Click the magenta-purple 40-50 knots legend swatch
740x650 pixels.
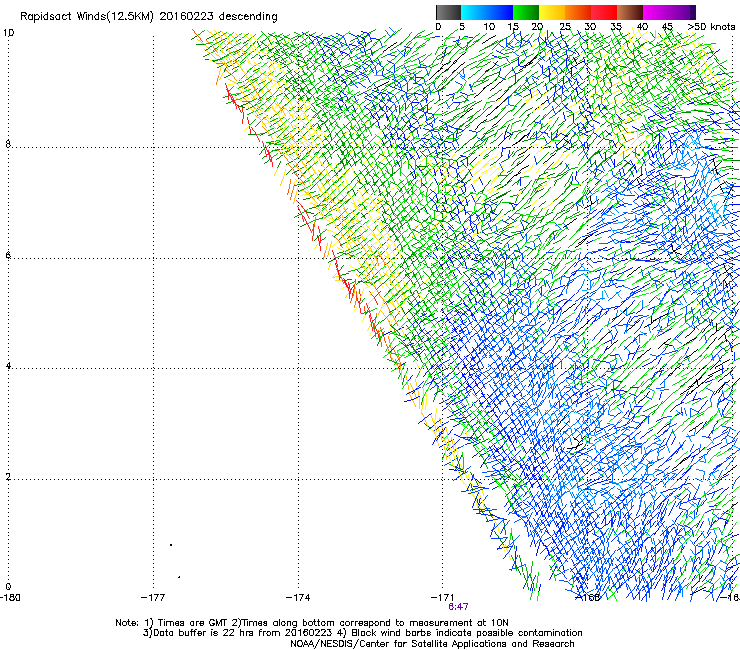click(x=669, y=12)
